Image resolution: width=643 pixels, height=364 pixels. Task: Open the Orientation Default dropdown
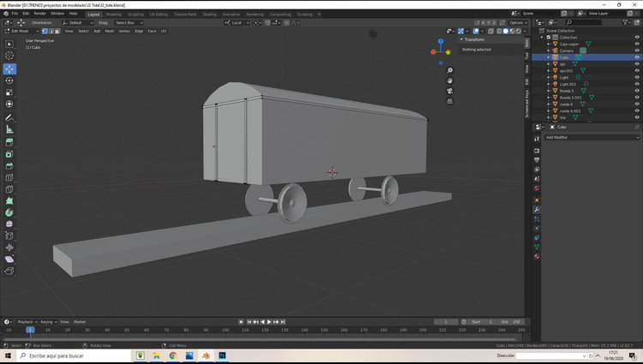(x=77, y=23)
